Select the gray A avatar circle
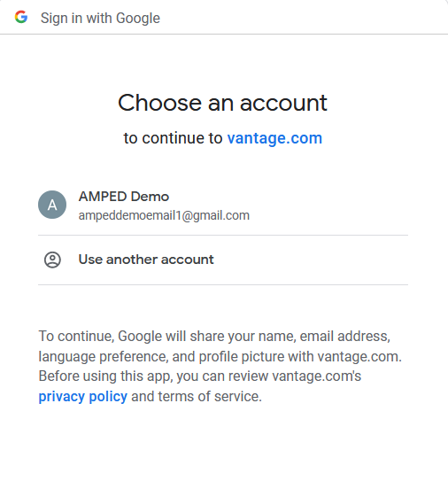 (x=52, y=205)
